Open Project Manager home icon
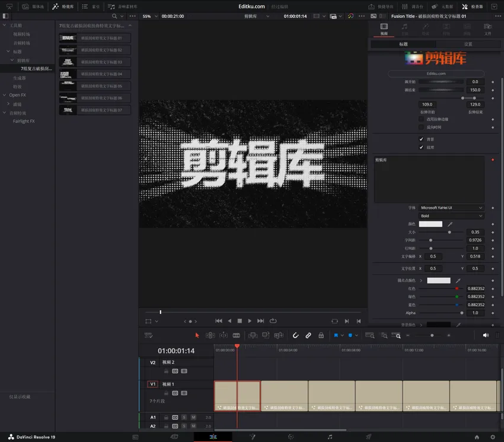Viewport: 504px width, 442px height. click(477, 437)
